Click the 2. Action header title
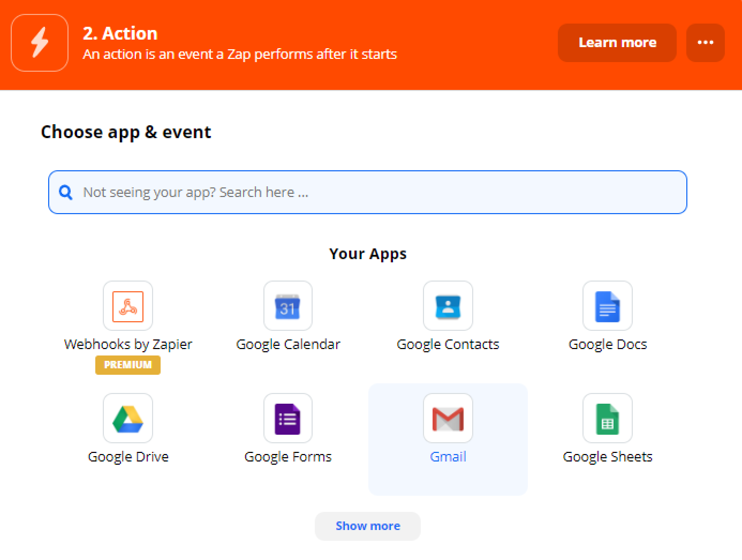The width and height of the screenshot is (742, 560). [120, 33]
